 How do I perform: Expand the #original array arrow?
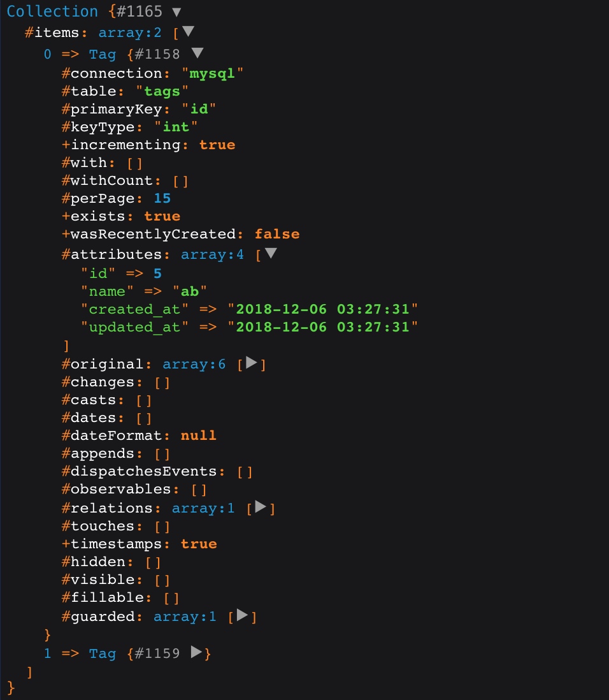(252, 363)
